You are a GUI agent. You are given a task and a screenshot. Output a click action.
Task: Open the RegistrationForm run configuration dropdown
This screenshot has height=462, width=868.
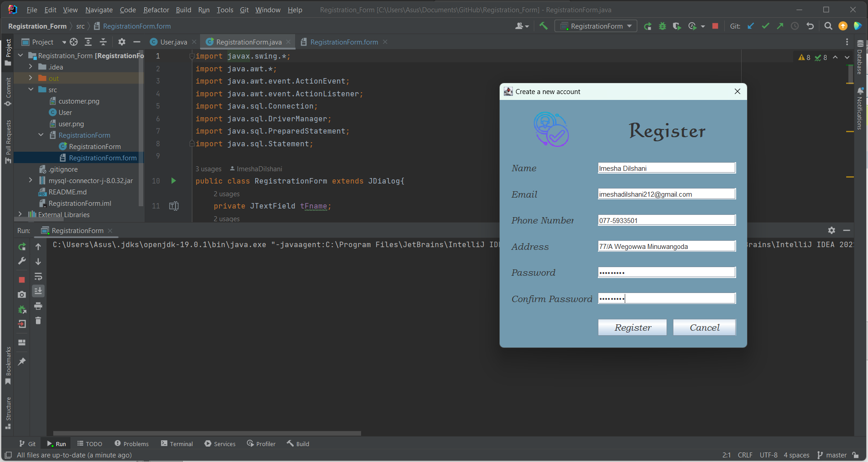click(x=596, y=26)
